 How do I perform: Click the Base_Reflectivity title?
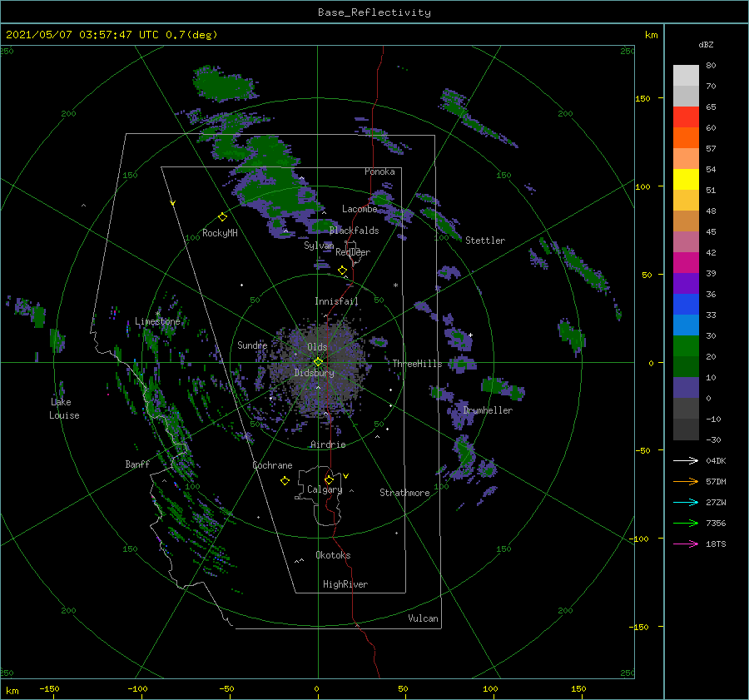(x=374, y=12)
